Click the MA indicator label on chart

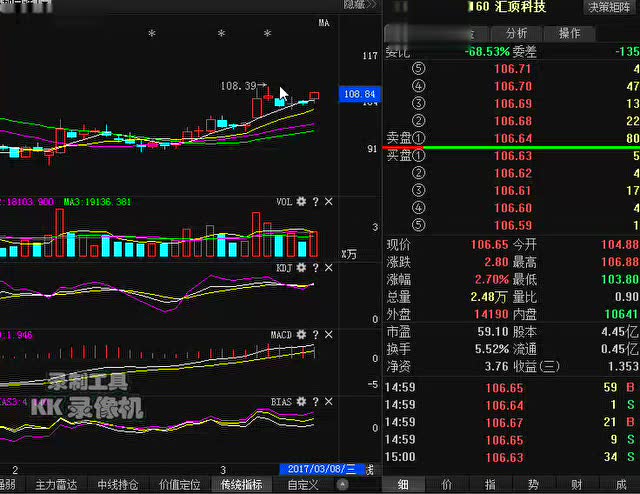[324, 23]
